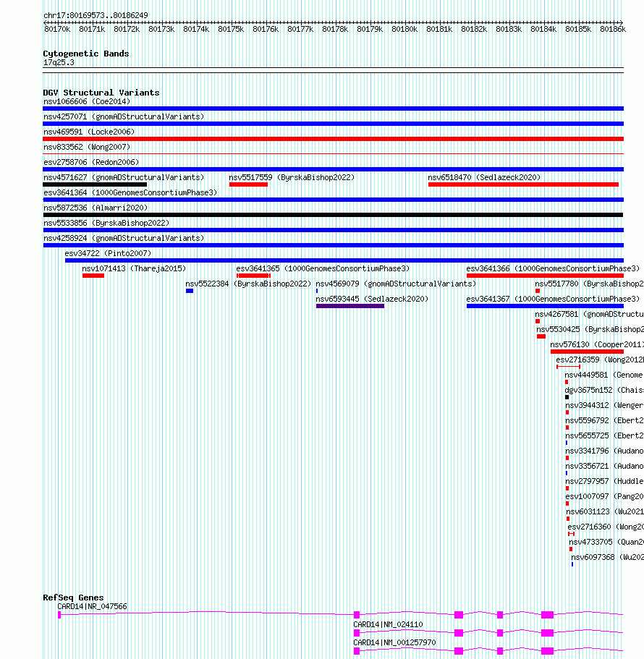Open the esv34722 (Pinto2007) variant
Screen dimensions: 644x659
tap(108, 253)
